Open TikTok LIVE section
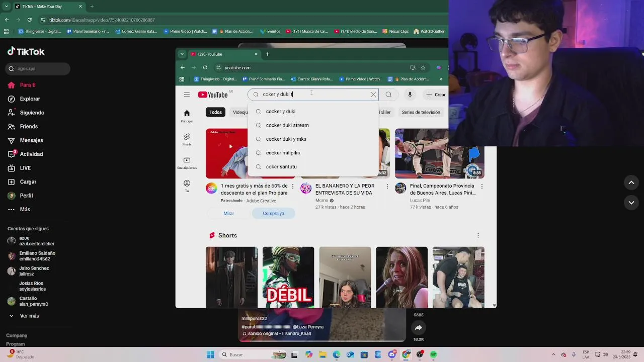644x362 pixels. coord(19,168)
